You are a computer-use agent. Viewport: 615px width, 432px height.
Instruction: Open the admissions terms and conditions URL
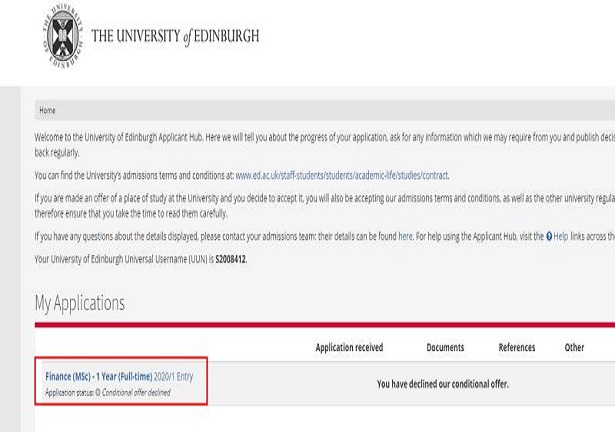pyautogui.click(x=341, y=175)
